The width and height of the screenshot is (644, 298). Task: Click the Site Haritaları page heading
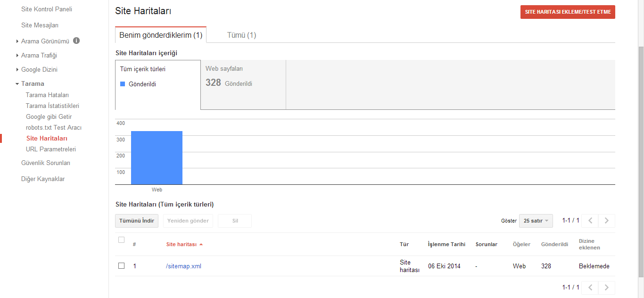coord(143,10)
